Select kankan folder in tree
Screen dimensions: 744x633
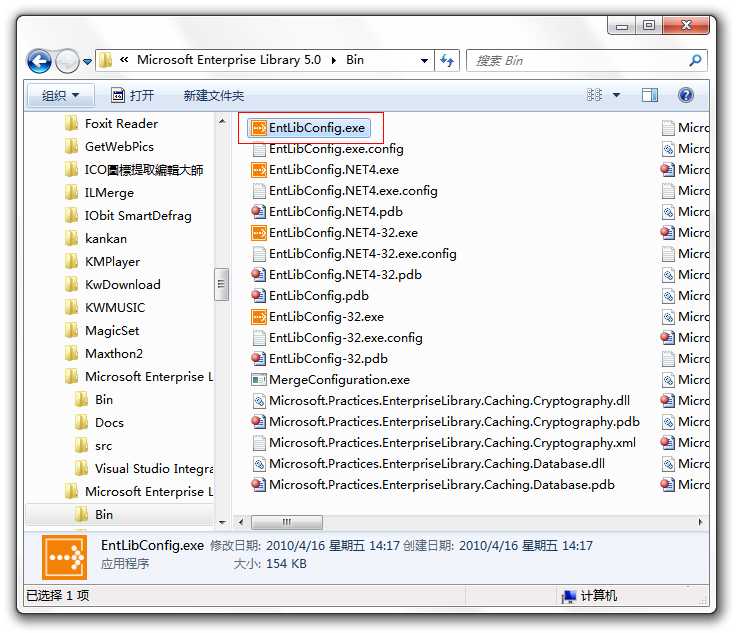point(95,239)
